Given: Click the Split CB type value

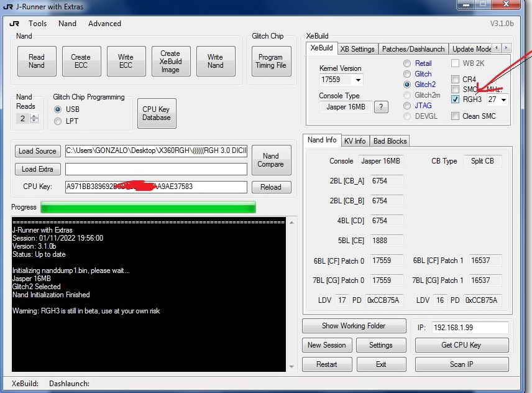Looking at the screenshot, I should (482, 161).
